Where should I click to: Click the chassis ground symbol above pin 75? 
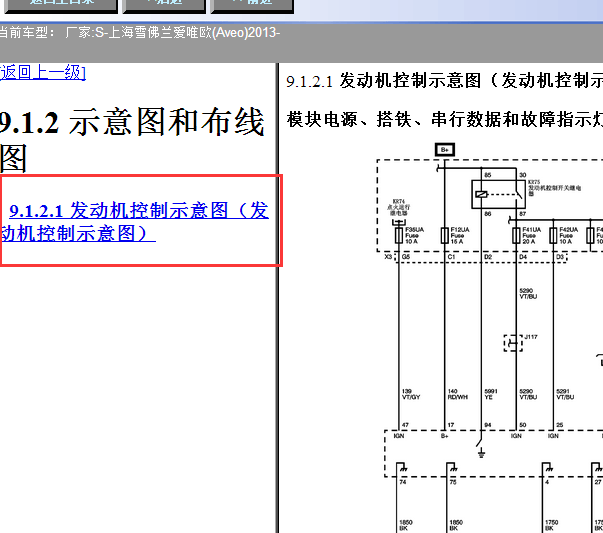tap(452, 468)
